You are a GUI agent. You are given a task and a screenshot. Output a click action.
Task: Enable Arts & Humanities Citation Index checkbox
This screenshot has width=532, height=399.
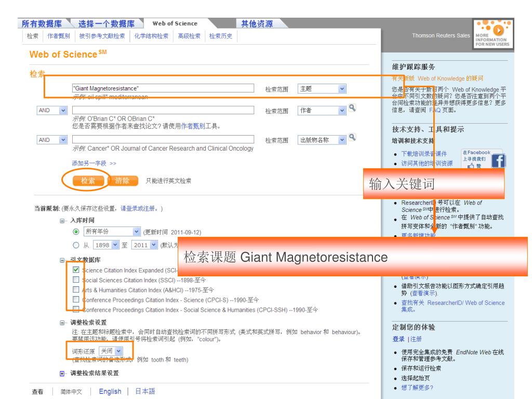[77, 290]
